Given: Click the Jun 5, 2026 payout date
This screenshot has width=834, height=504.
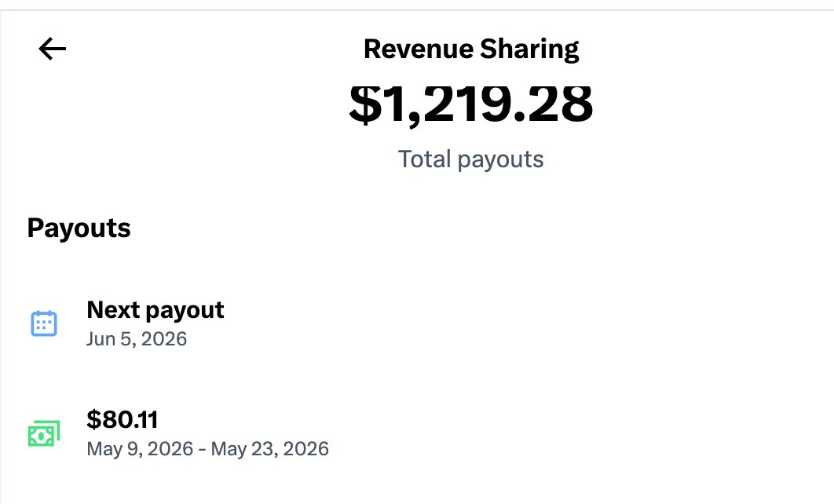Looking at the screenshot, I should pyautogui.click(x=137, y=339).
